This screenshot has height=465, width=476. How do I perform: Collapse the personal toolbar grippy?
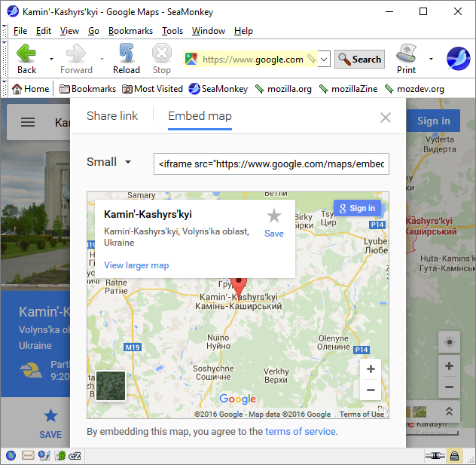pyautogui.click(x=5, y=88)
